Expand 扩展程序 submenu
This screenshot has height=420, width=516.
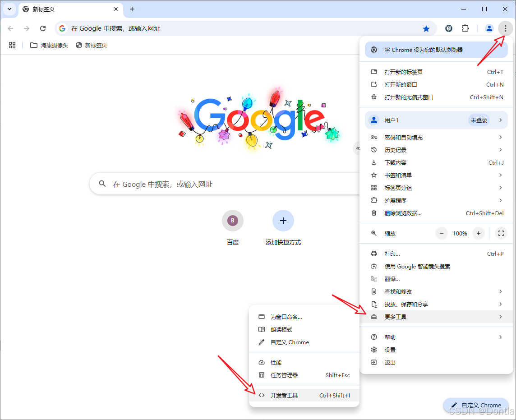coord(436,200)
